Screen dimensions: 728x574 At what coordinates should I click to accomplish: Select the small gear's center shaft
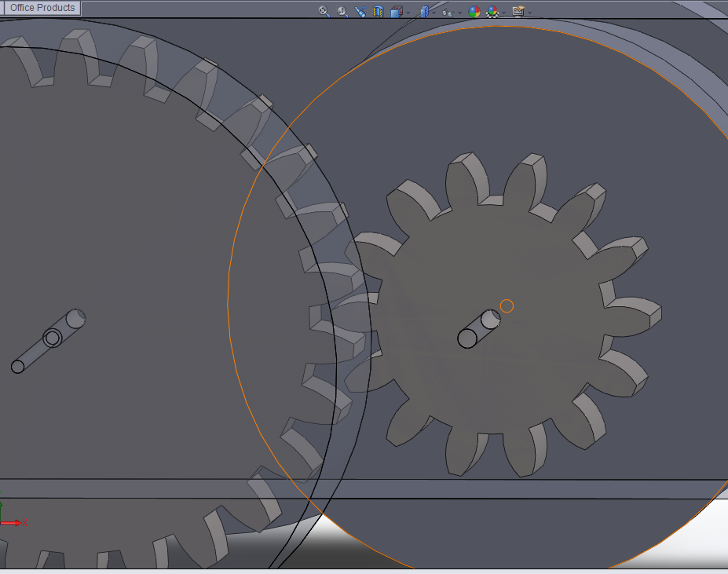tap(479, 329)
